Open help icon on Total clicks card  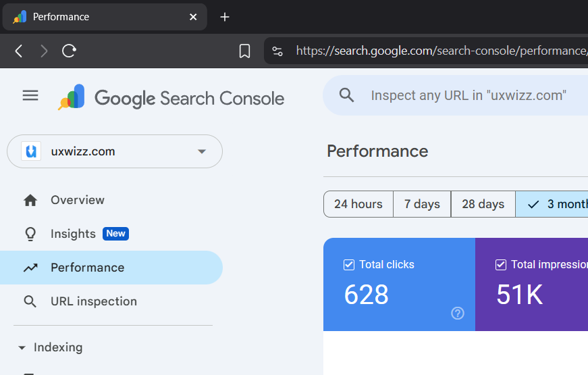click(x=458, y=313)
